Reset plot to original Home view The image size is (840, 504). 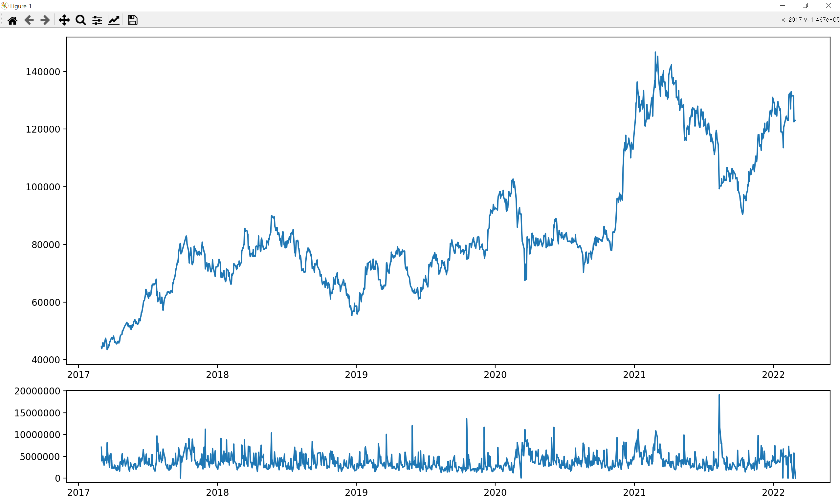pos(12,20)
